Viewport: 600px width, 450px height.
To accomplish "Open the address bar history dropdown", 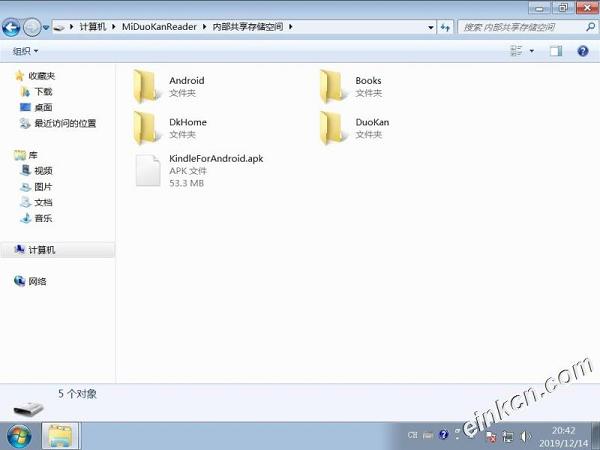I will (430, 27).
